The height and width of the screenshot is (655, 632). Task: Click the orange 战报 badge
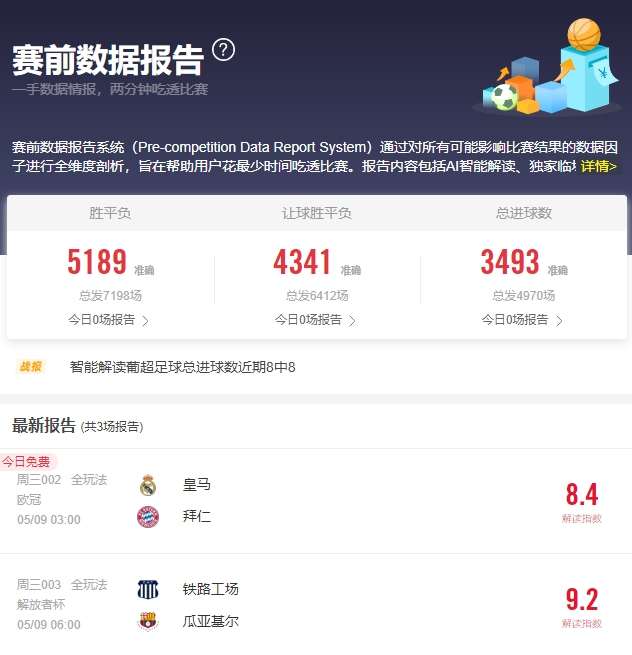point(30,366)
